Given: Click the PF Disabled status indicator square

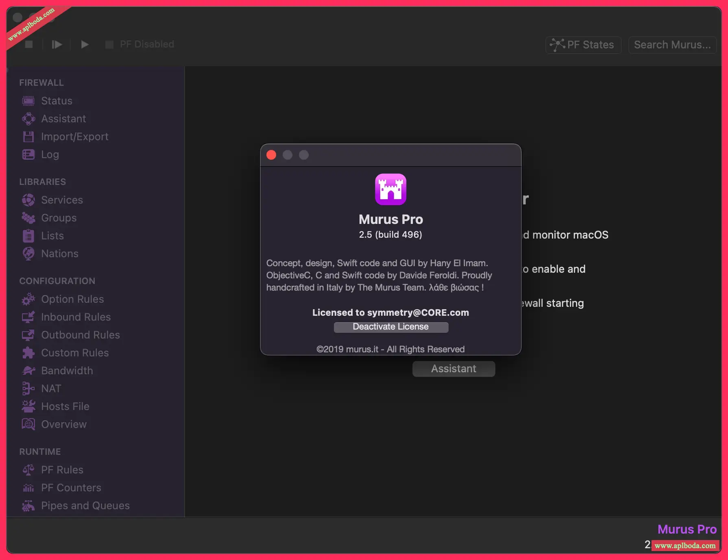Looking at the screenshot, I should click(109, 44).
